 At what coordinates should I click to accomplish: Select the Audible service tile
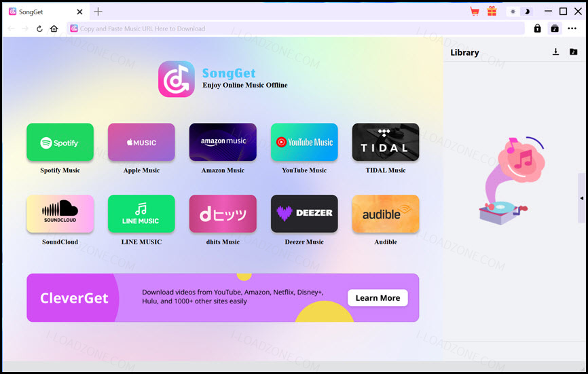386,214
